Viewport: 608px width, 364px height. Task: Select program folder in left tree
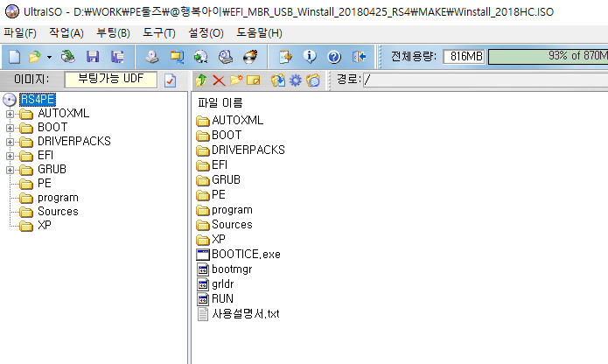(x=58, y=197)
